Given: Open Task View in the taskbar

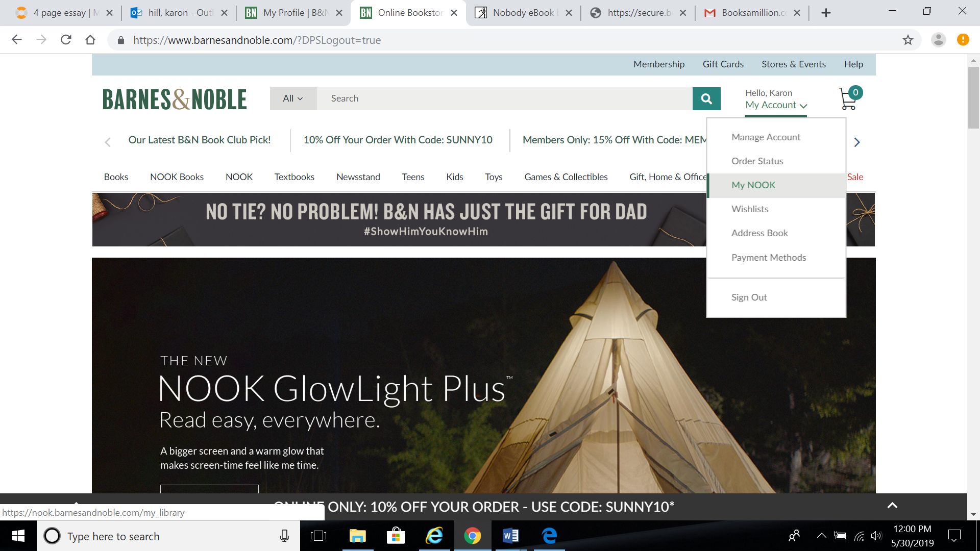Looking at the screenshot, I should pyautogui.click(x=318, y=536).
